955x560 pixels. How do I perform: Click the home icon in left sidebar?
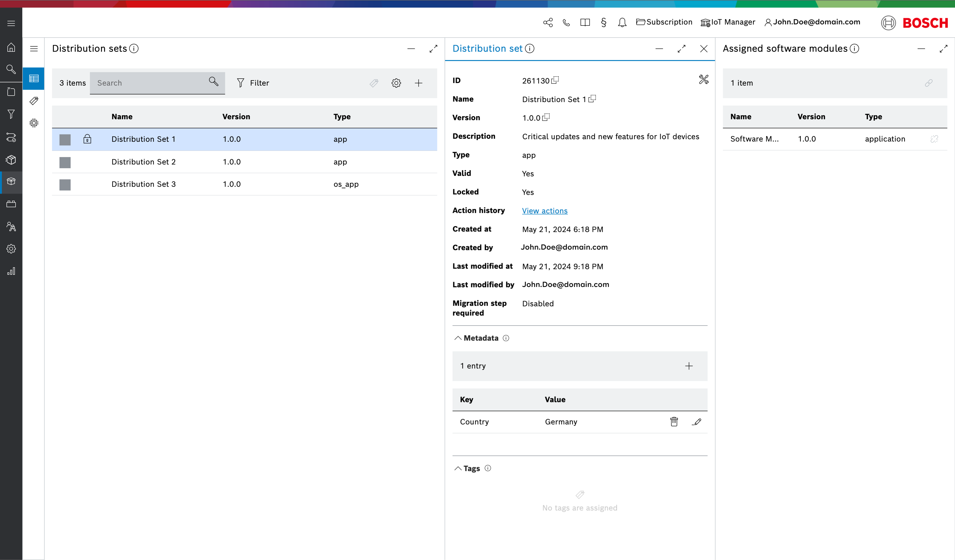point(11,47)
